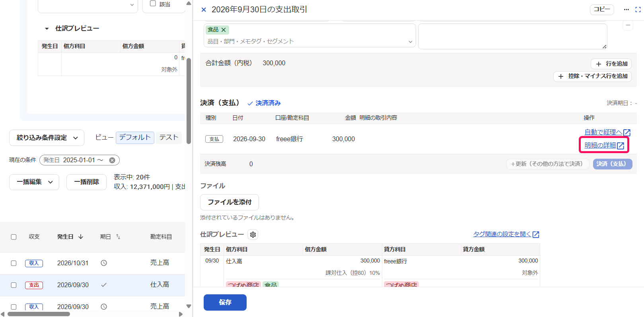Open the 一括編集 dropdown
The width and height of the screenshot is (644, 317).
click(x=34, y=182)
